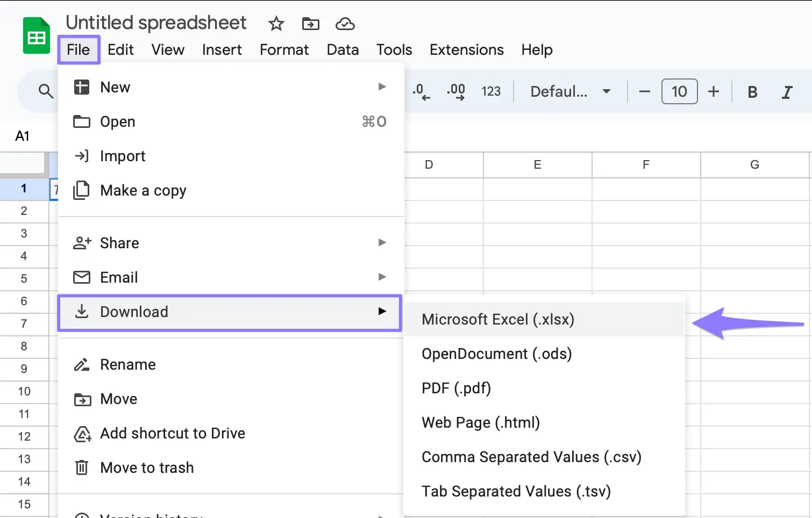Choose Import from the File menu
812x518 pixels.
(231, 156)
